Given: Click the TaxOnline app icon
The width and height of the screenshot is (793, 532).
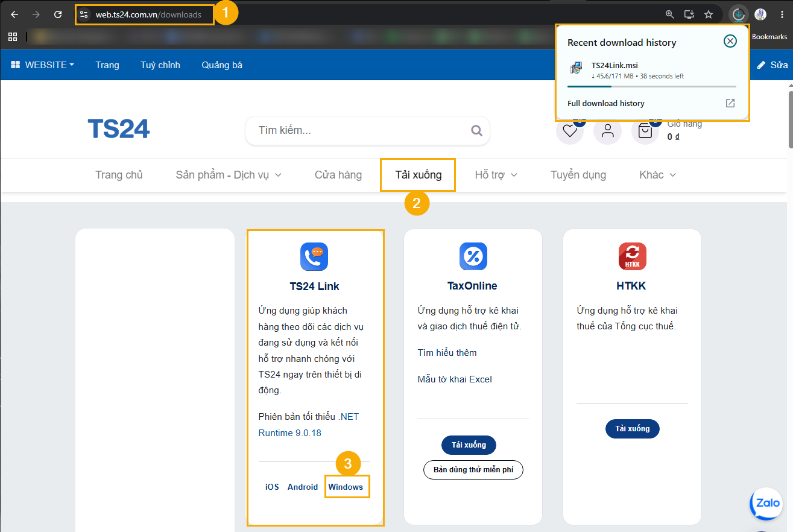Looking at the screenshot, I should (473, 256).
